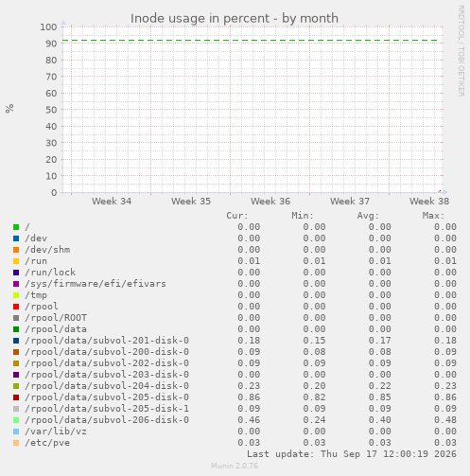
Task: Click the % y-axis unit label
Action: pyautogui.click(x=9, y=109)
